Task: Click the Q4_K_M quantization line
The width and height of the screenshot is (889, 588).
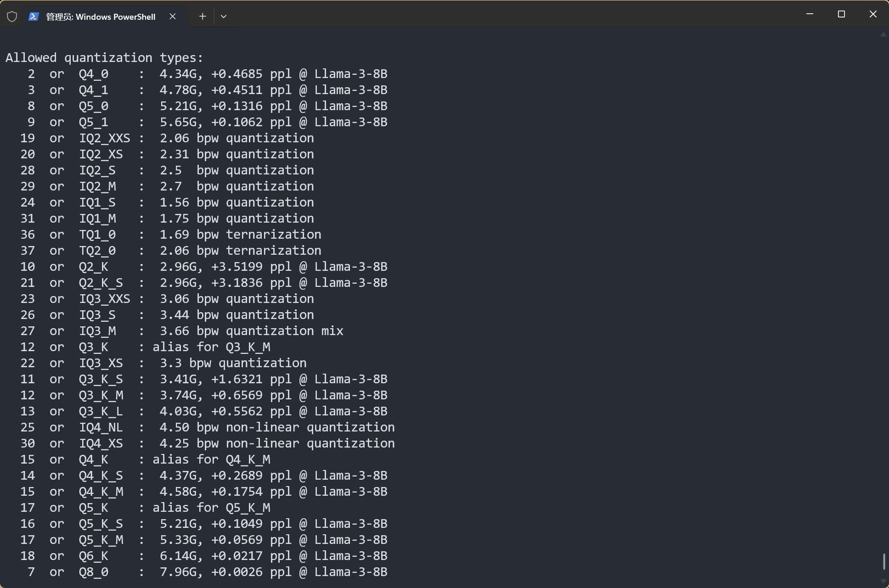Action: coord(204,492)
